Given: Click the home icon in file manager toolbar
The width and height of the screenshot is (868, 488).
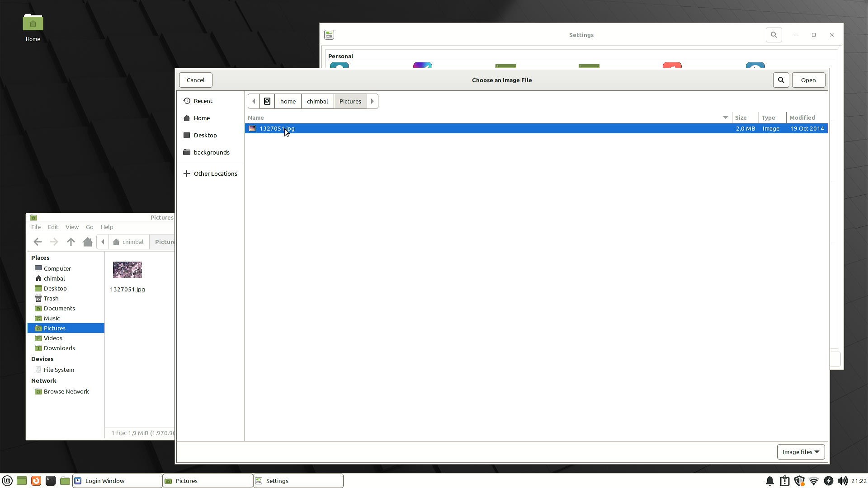Looking at the screenshot, I should (88, 242).
